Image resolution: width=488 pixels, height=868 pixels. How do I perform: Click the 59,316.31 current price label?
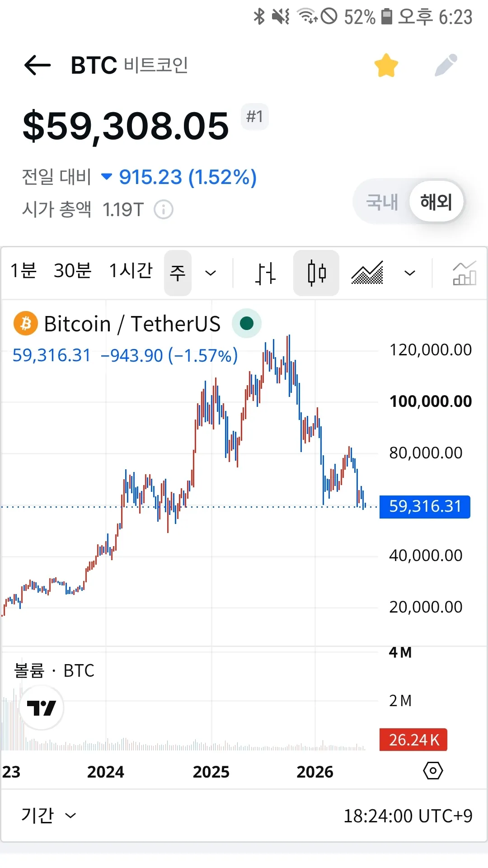[425, 507]
